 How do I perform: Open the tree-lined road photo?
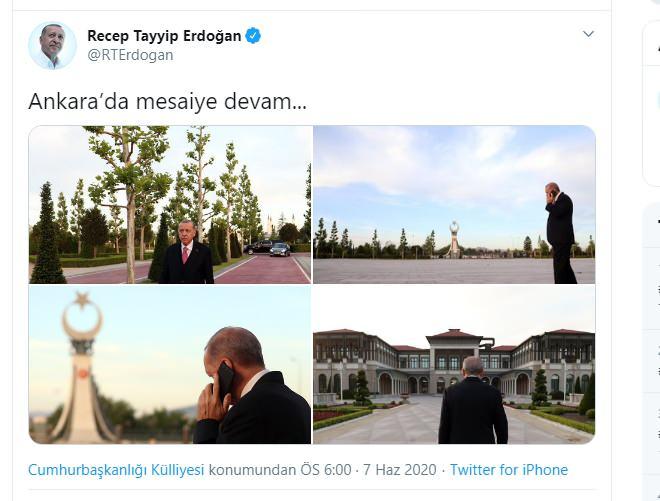tap(170, 205)
